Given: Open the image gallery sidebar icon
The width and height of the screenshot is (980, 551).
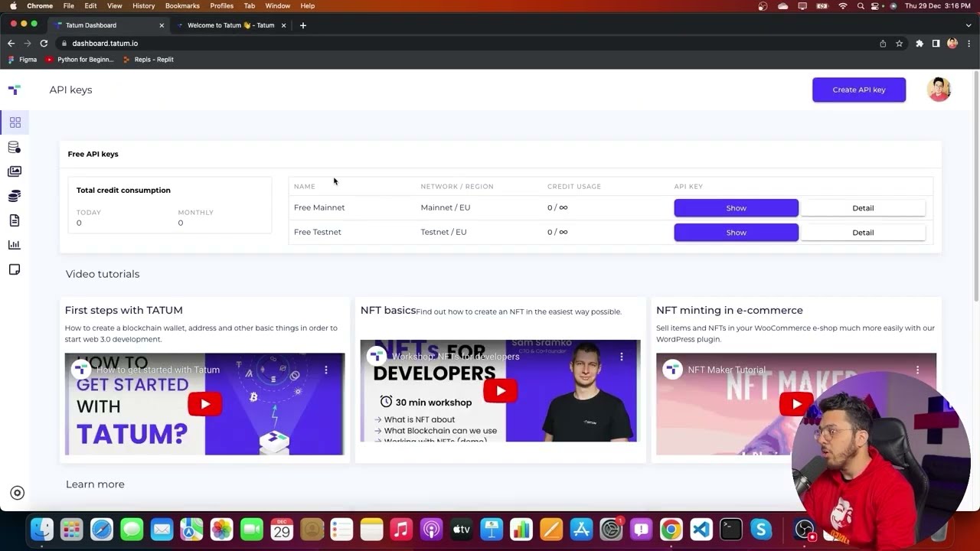Looking at the screenshot, I should point(15,171).
